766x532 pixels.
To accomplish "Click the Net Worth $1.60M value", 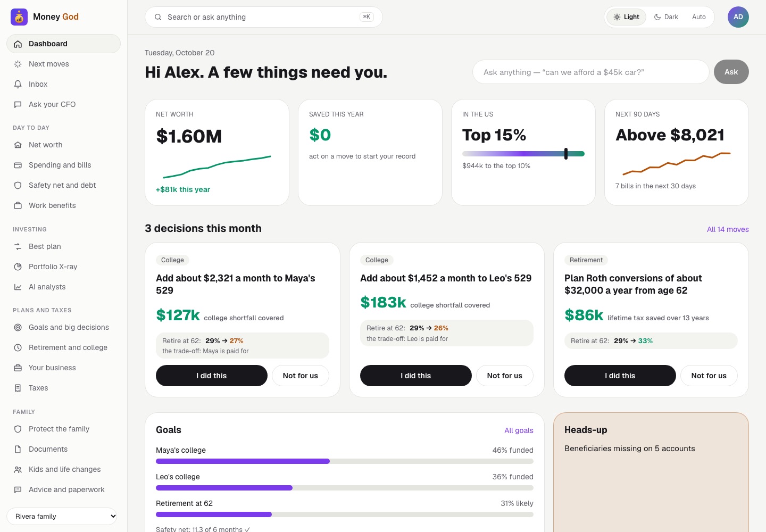I will coord(189,136).
